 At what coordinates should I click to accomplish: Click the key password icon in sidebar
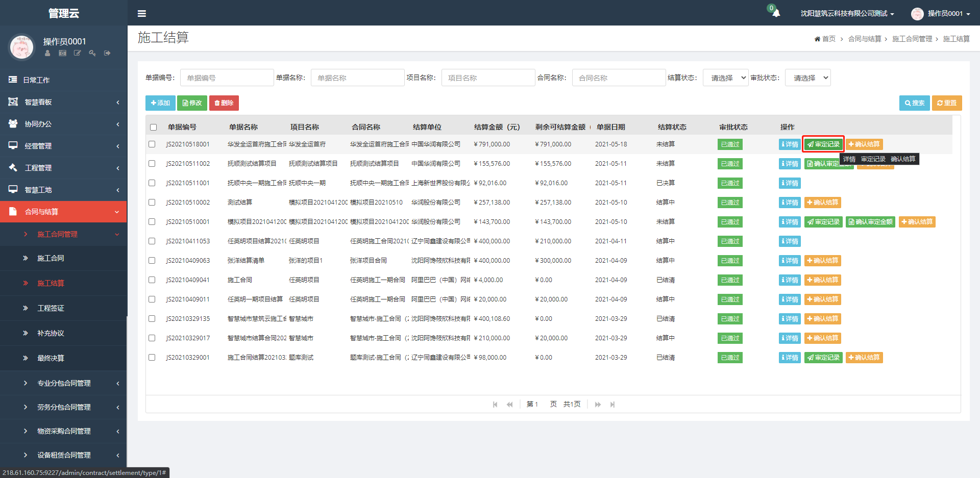pos(92,53)
